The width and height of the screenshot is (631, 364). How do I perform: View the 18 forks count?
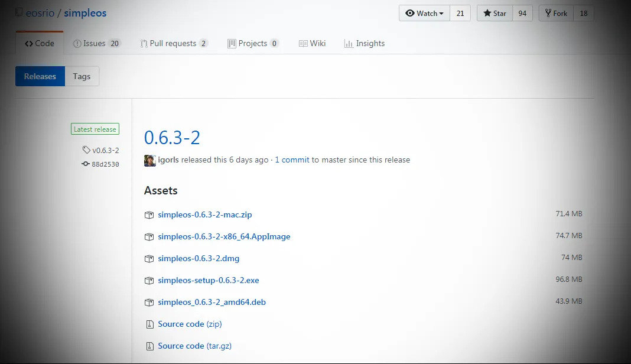click(584, 13)
